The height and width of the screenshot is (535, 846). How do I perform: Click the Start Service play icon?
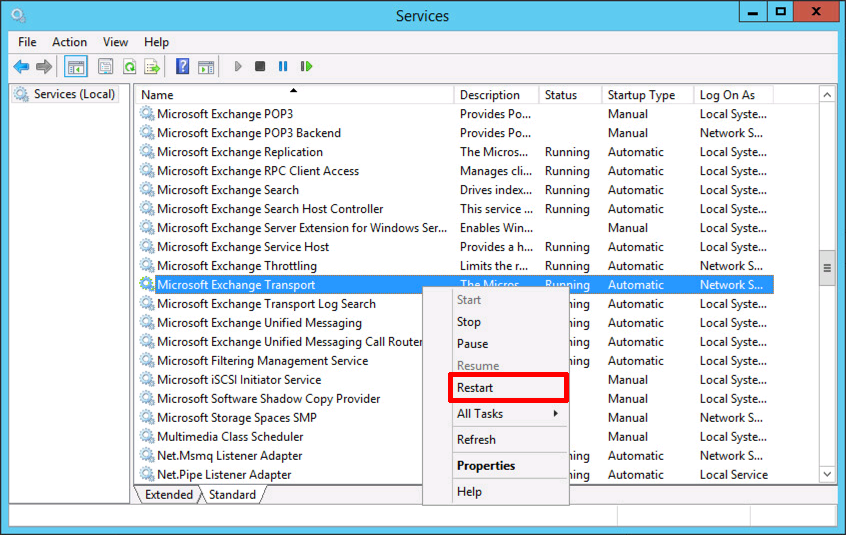[238, 67]
